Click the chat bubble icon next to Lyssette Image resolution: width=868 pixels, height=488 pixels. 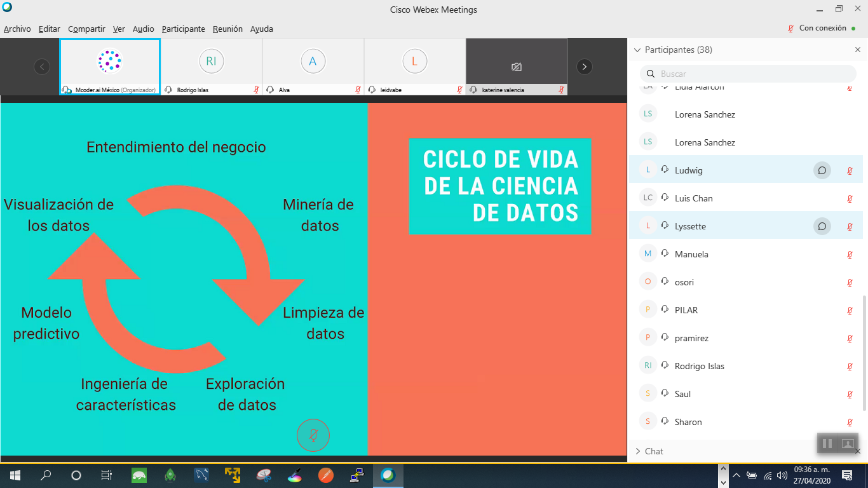(x=822, y=226)
